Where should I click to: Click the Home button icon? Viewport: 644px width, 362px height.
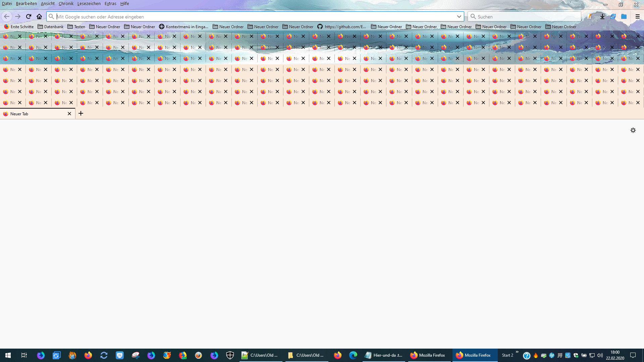(x=39, y=16)
